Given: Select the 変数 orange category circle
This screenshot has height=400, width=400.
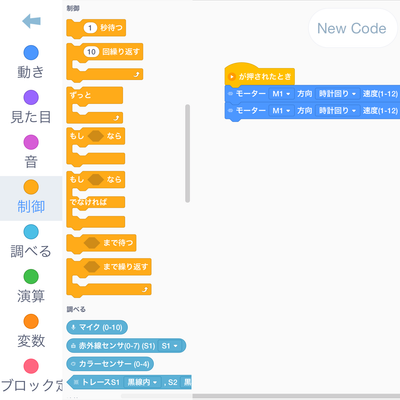Looking at the screenshot, I should click(x=31, y=321).
